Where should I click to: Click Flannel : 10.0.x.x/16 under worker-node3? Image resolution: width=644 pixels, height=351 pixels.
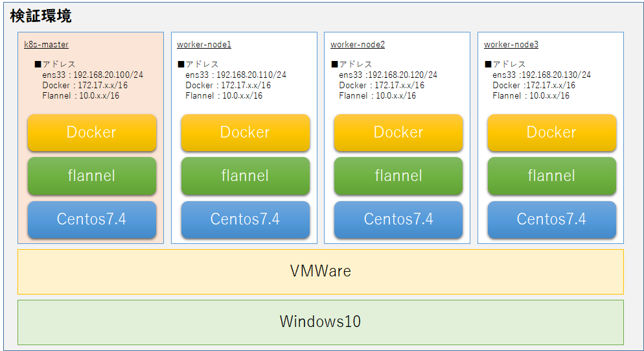[531, 95]
